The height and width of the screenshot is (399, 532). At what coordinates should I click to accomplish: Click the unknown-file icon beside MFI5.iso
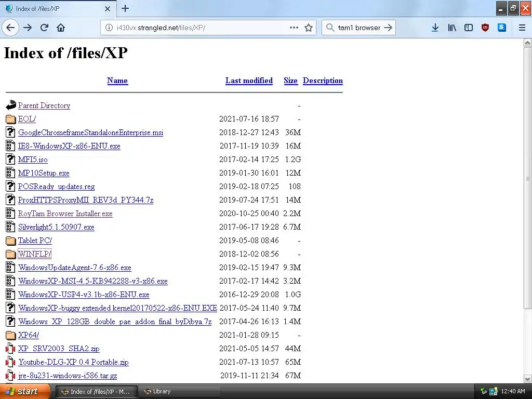10,159
